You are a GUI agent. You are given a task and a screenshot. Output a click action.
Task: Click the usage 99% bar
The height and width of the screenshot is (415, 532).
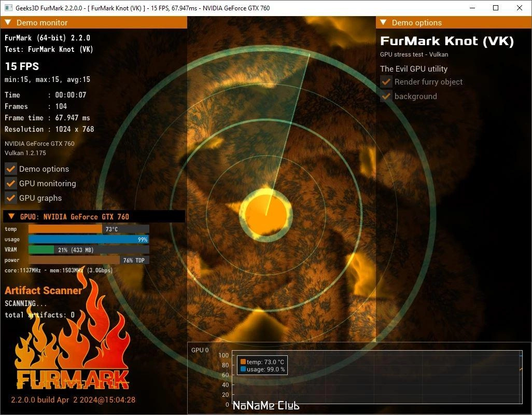point(89,240)
